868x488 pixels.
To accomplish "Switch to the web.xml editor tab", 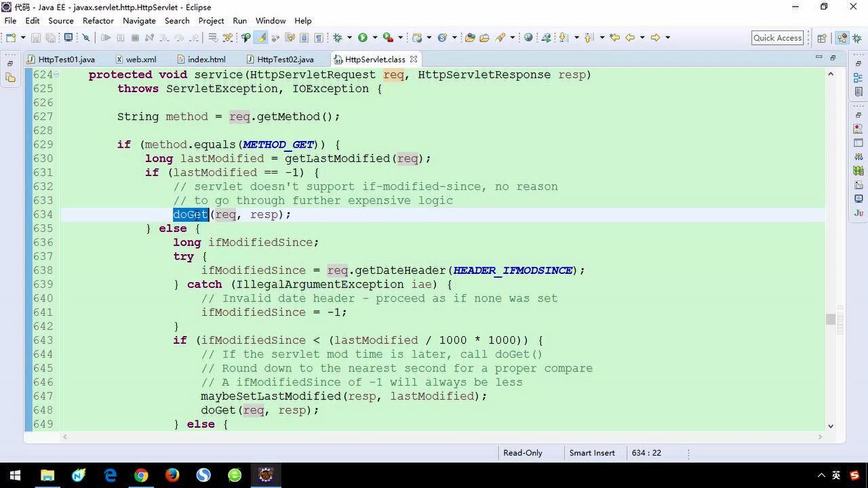I will pos(140,59).
